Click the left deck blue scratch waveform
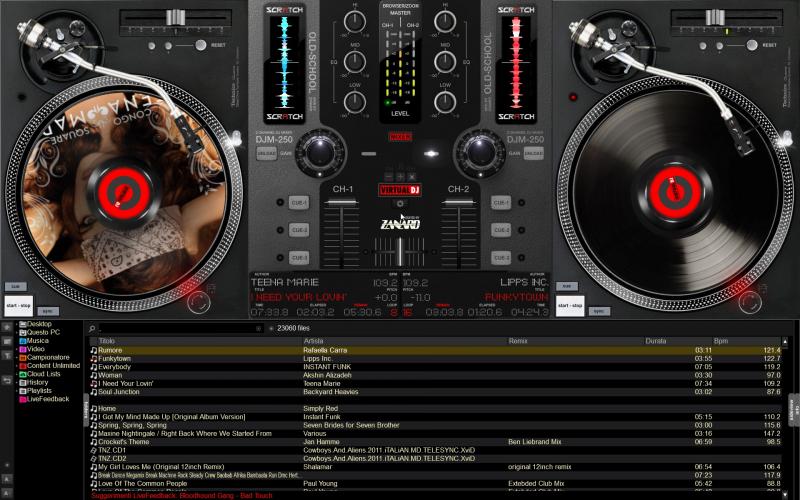Screen dimensions: 800x500 pos(284,62)
